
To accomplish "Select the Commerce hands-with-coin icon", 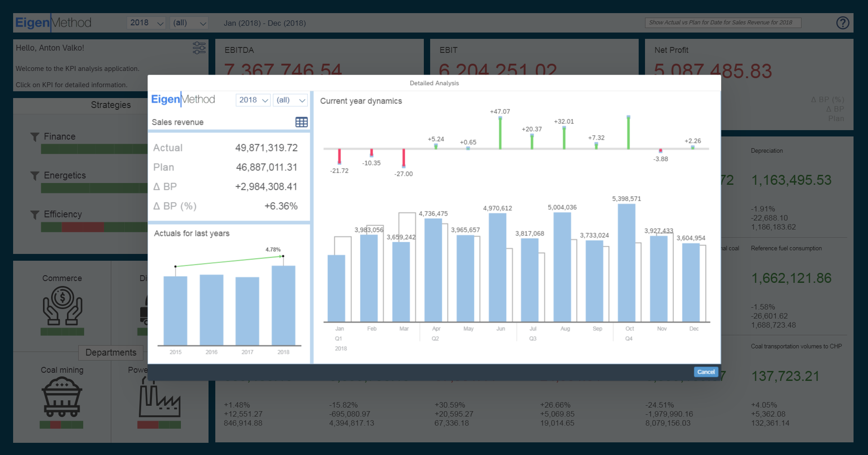I will (62, 307).
